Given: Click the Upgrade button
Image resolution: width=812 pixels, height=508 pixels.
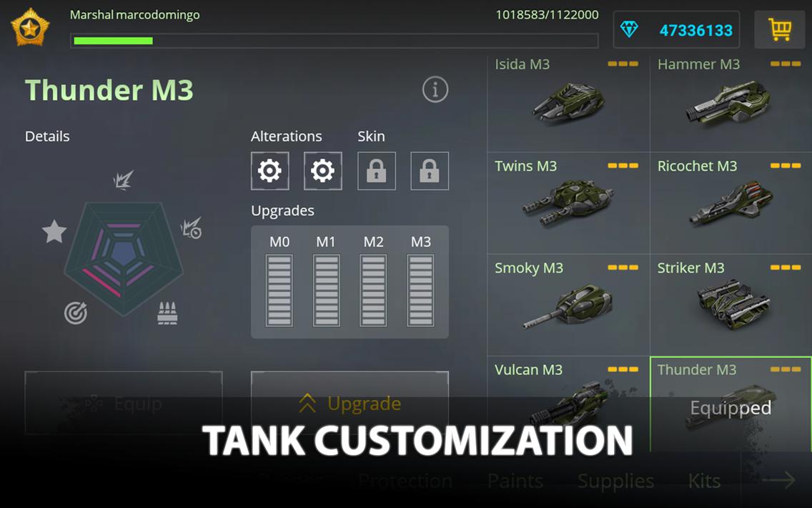Looking at the screenshot, I should click(350, 403).
